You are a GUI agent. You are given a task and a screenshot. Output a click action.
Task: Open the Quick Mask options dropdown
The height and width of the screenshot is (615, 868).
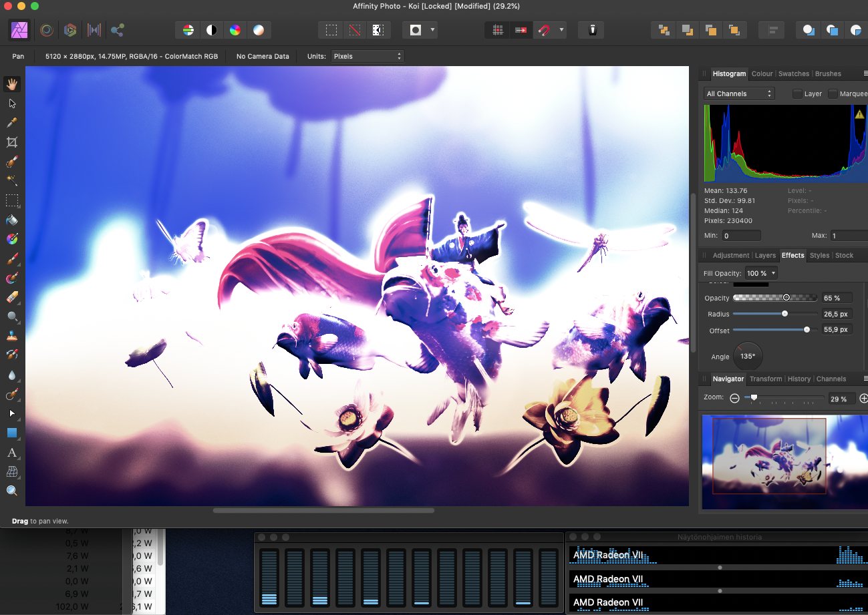(x=433, y=30)
